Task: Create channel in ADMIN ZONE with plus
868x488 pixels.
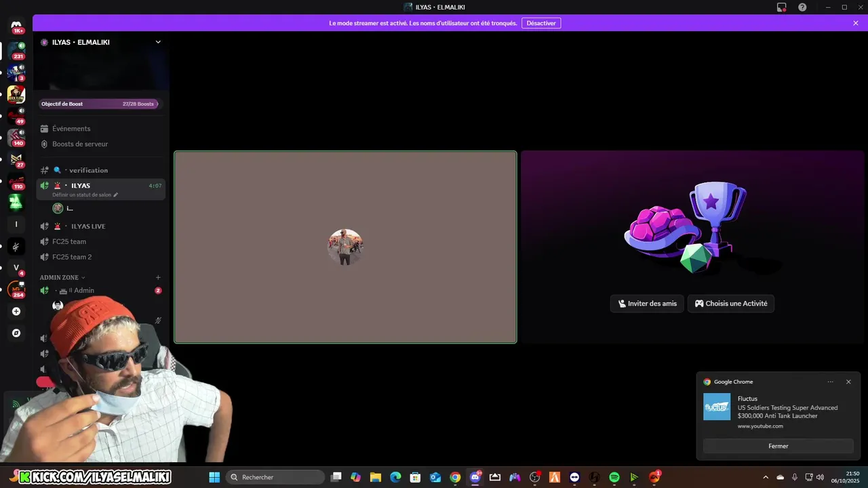Action: click(158, 277)
